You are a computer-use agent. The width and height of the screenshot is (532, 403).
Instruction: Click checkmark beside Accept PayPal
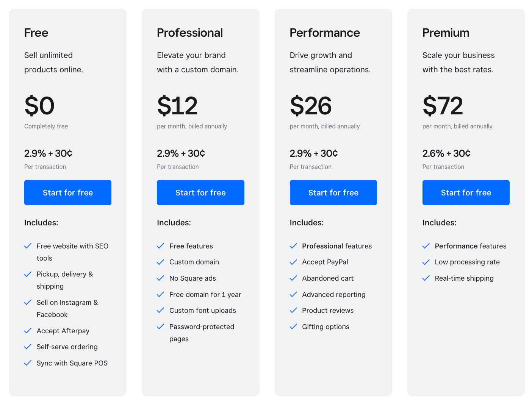pyautogui.click(x=293, y=262)
